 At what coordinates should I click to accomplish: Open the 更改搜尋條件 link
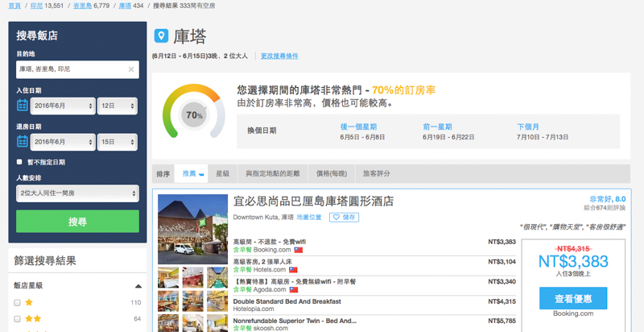(279, 56)
